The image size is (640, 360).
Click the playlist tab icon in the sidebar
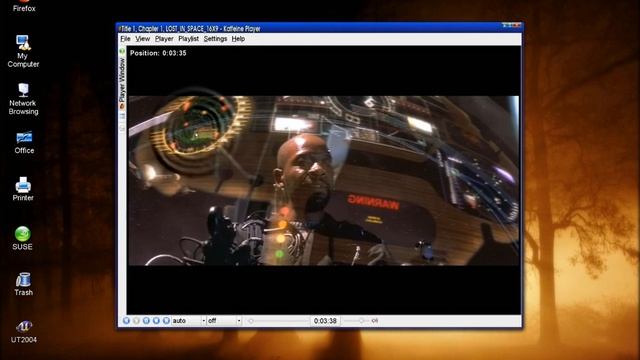(122, 117)
